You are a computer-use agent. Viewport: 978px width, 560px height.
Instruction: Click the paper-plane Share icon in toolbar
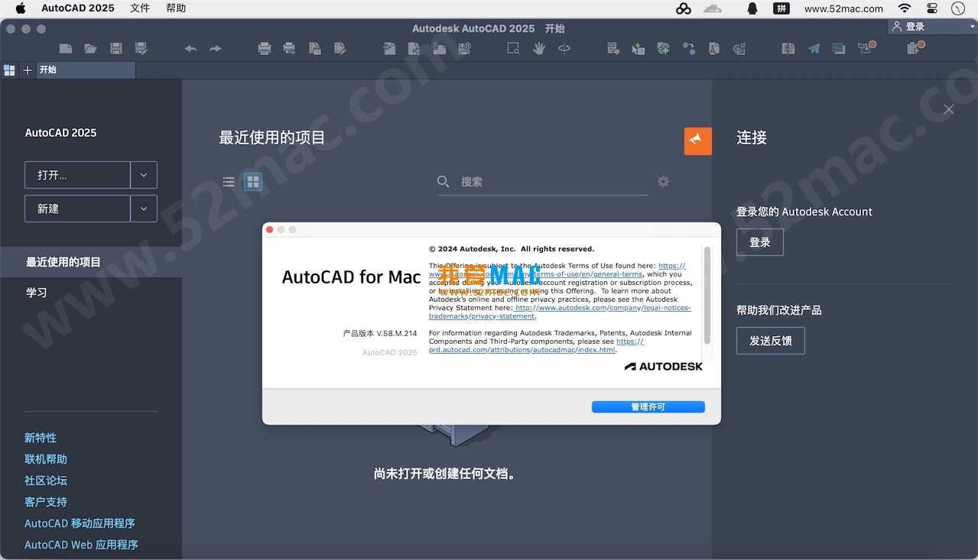[813, 47]
